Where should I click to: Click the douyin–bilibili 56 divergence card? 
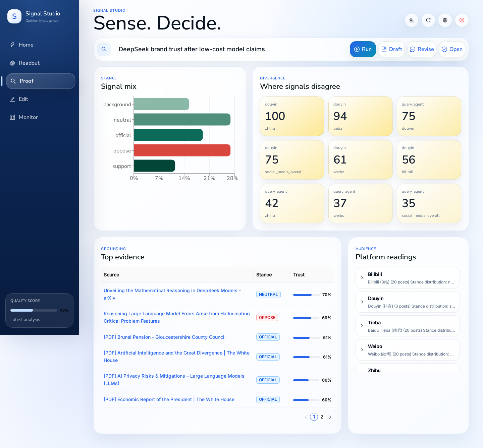pyautogui.click(x=429, y=160)
